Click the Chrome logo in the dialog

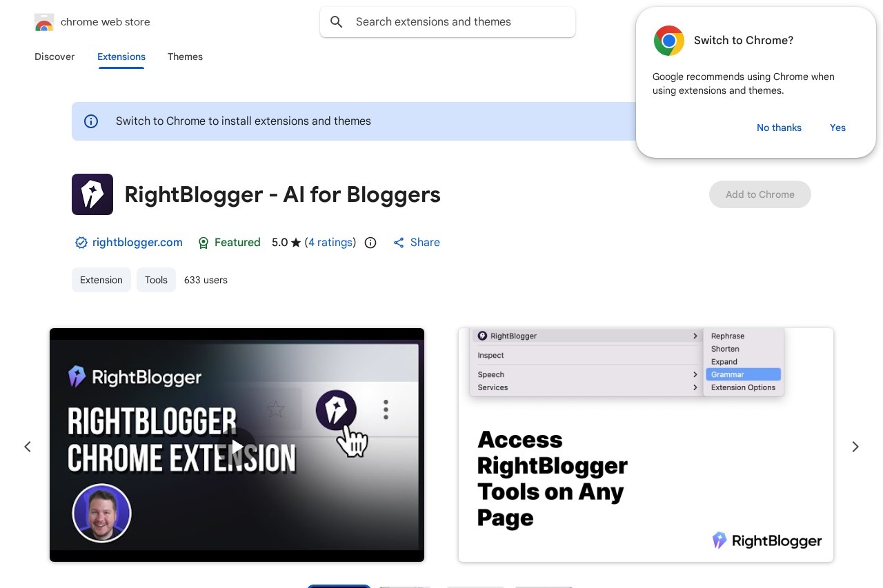[668, 41]
